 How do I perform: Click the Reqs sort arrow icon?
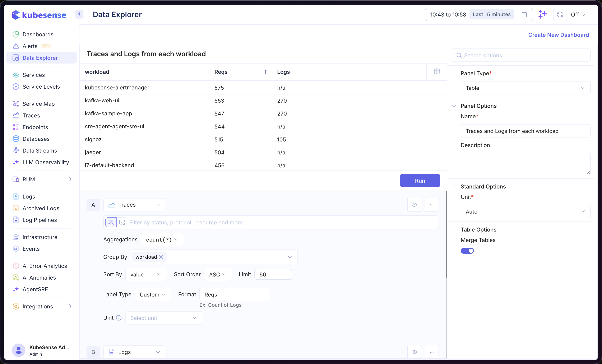[265, 72]
